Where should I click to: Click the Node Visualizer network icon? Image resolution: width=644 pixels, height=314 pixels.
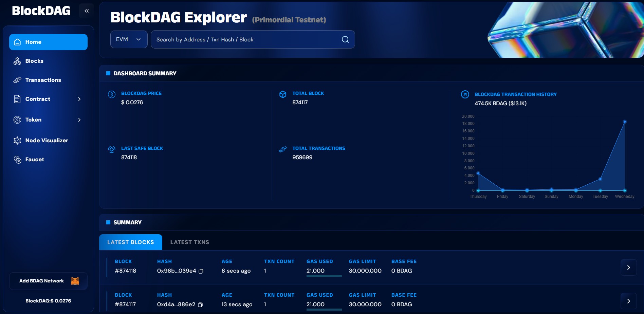pos(17,141)
